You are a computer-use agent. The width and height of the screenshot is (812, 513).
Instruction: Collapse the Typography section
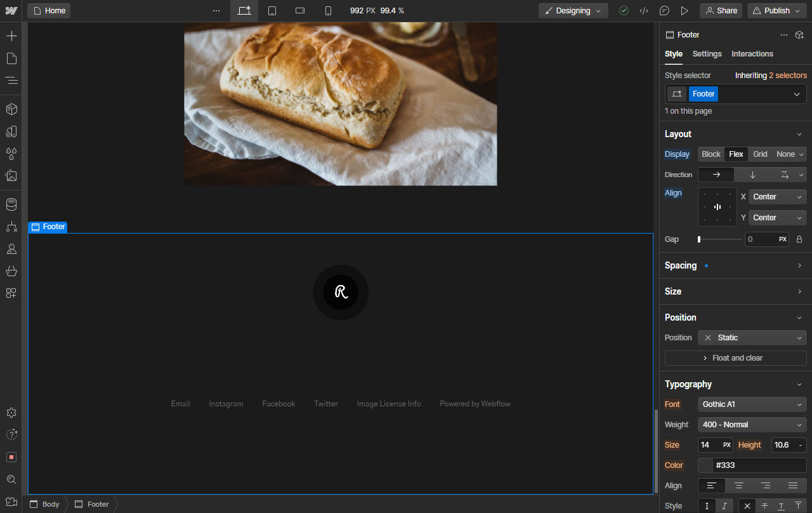pyautogui.click(x=799, y=384)
